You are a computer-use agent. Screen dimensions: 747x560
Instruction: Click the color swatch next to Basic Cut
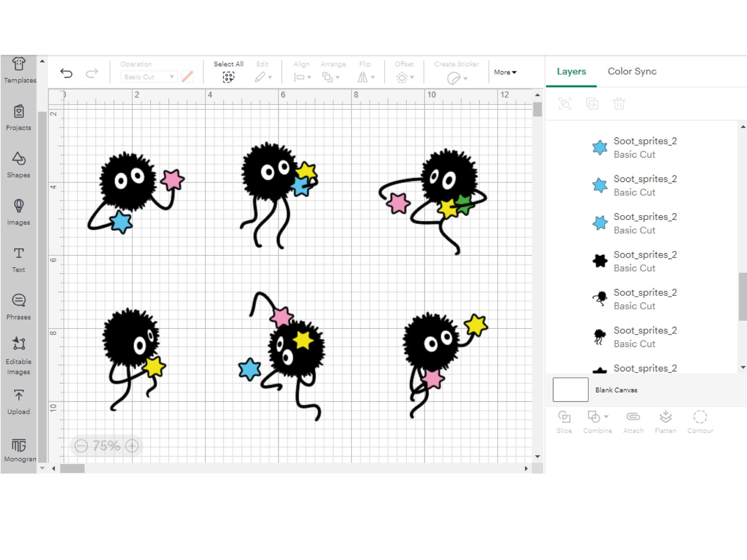pos(188,77)
